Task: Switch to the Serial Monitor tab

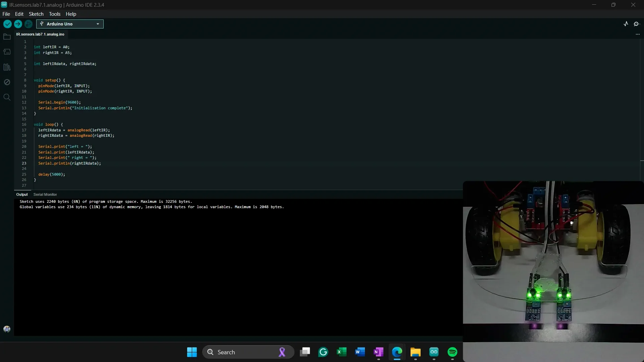Action: click(45, 194)
